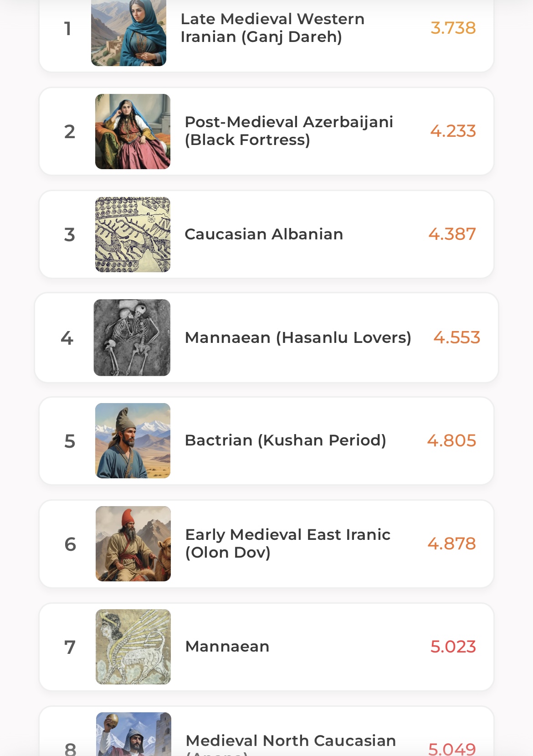Click the Medieval North Caucasian warrior thumbnail
Viewport: 533px width, 756px height.
tap(133, 735)
